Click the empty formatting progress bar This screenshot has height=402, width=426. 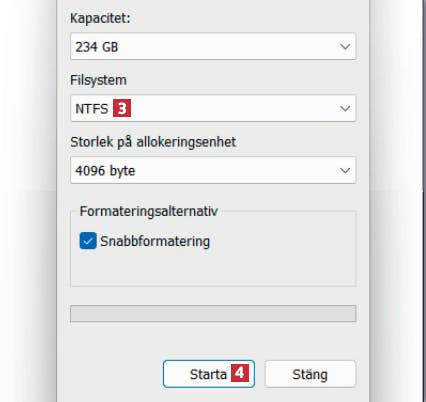pyautogui.click(x=213, y=314)
